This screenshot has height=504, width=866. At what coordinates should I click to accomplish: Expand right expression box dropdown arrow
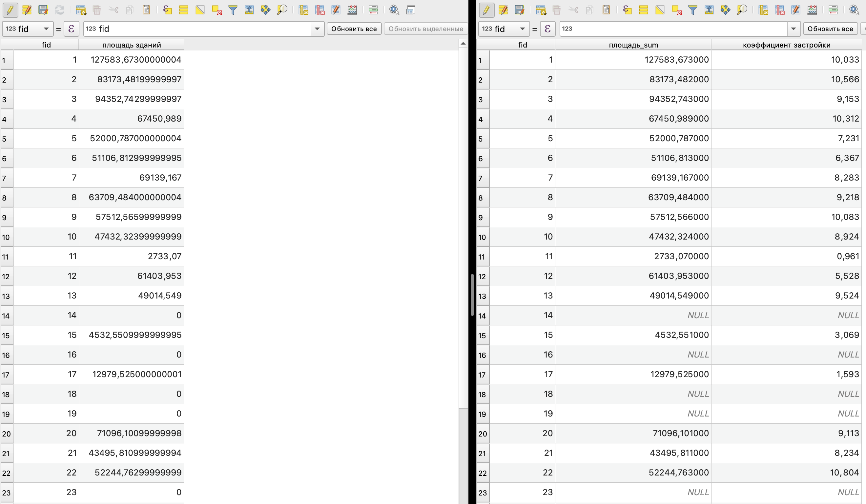coord(793,29)
